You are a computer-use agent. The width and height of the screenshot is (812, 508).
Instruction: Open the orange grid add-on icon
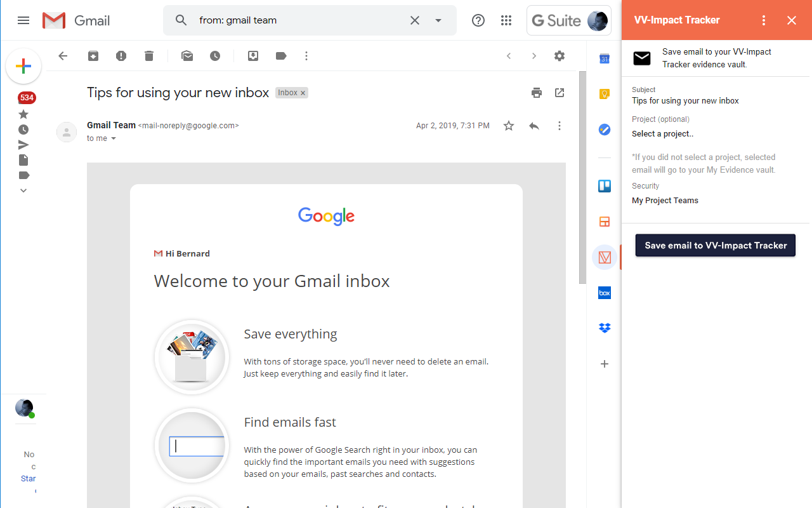point(605,222)
